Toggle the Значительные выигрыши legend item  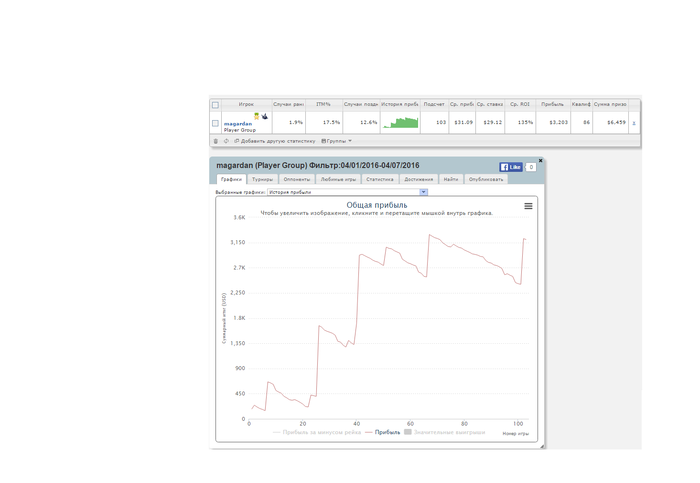(444, 432)
